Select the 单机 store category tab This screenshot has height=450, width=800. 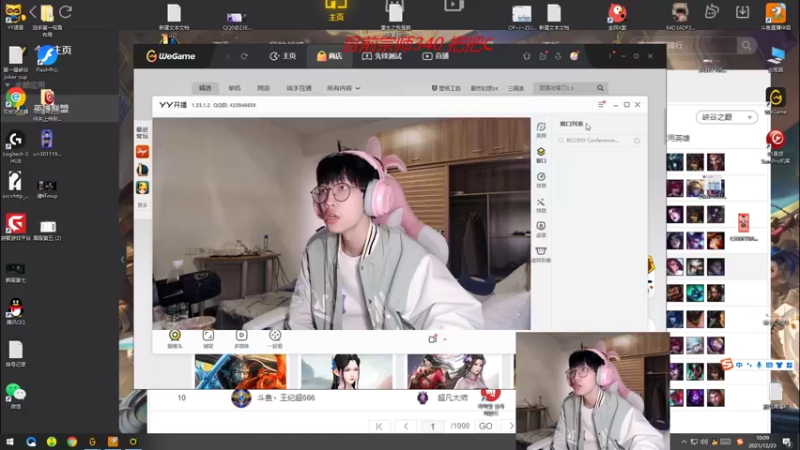coord(234,88)
